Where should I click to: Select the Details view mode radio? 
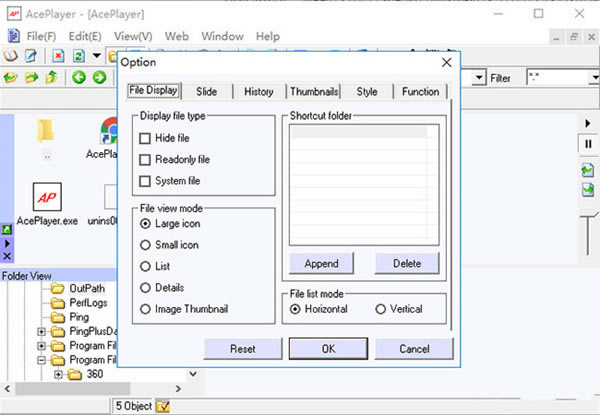(x=145, y=288)
